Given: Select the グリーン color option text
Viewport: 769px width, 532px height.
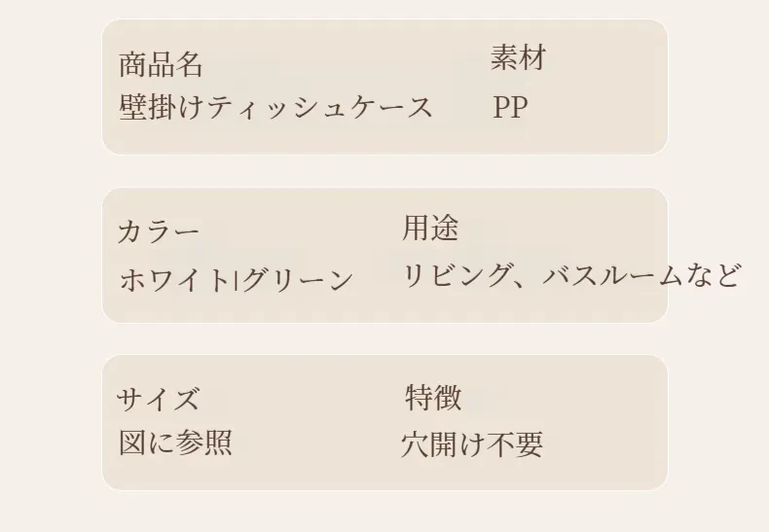Looking at the screenshot, I should (x=297, y=280).
